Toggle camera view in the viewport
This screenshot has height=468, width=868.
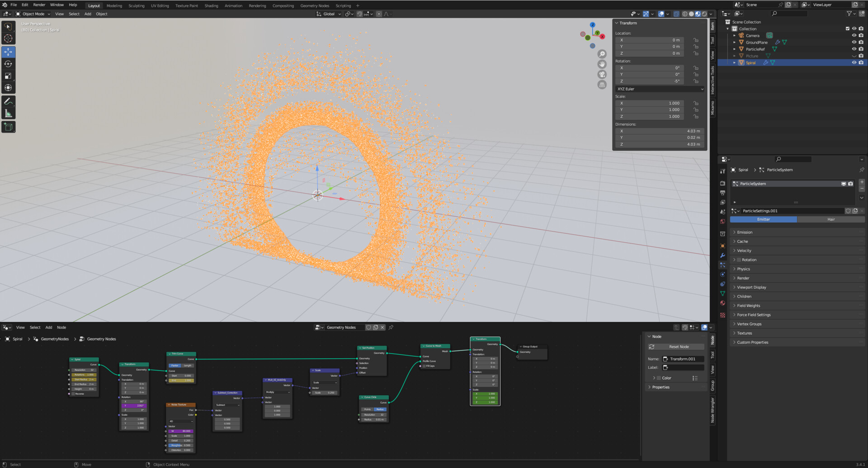(602, 75)
